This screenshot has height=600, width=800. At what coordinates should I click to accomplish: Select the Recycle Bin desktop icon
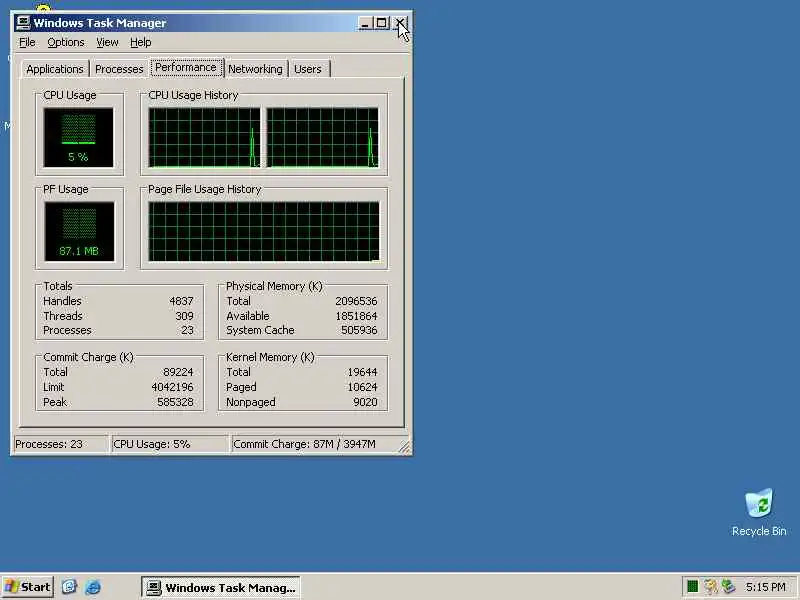759,513
